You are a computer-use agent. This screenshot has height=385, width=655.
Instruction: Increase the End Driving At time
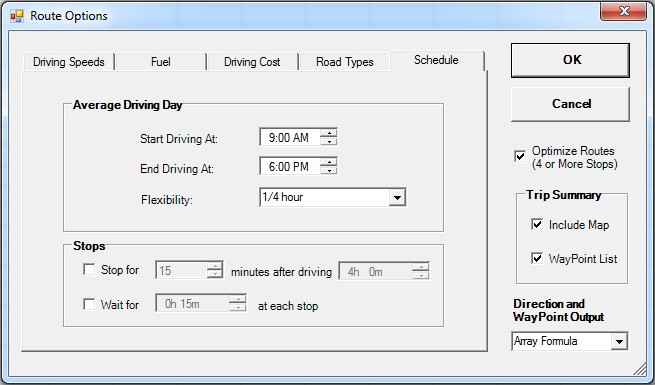pos(329,162)
